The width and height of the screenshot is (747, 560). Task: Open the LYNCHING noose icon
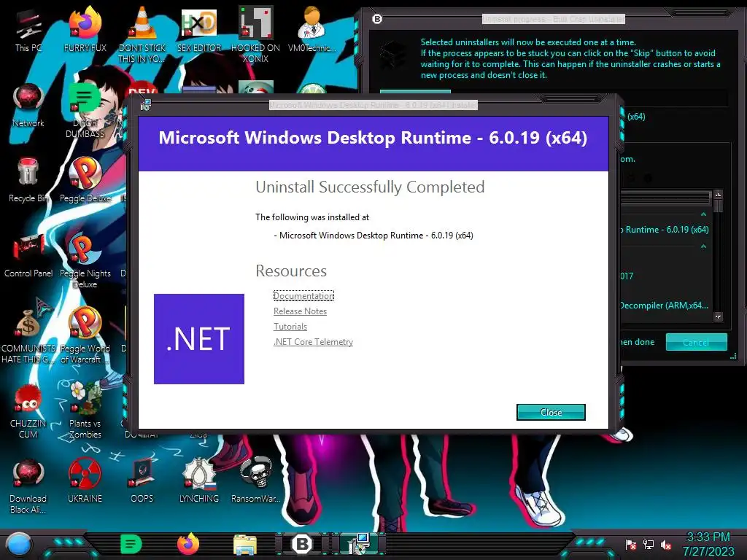pos(198,481)
